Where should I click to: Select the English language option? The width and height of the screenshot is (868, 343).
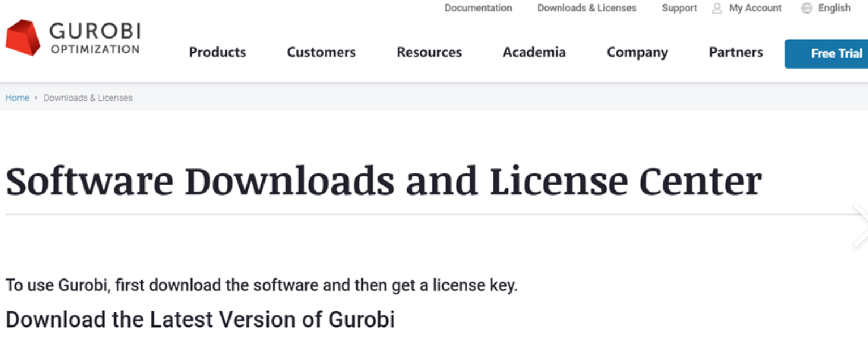pyautogui.click(x=835, y=8)
